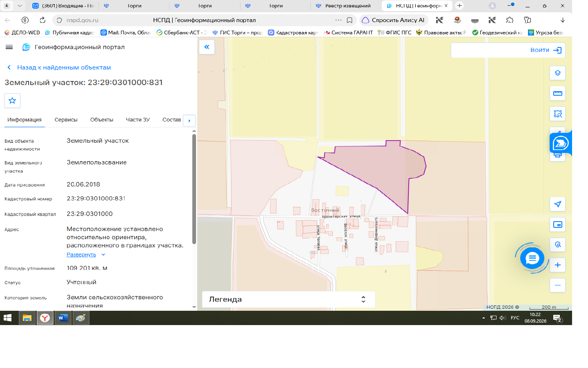Bookmark this page in the address bar

tap(350, 20)
